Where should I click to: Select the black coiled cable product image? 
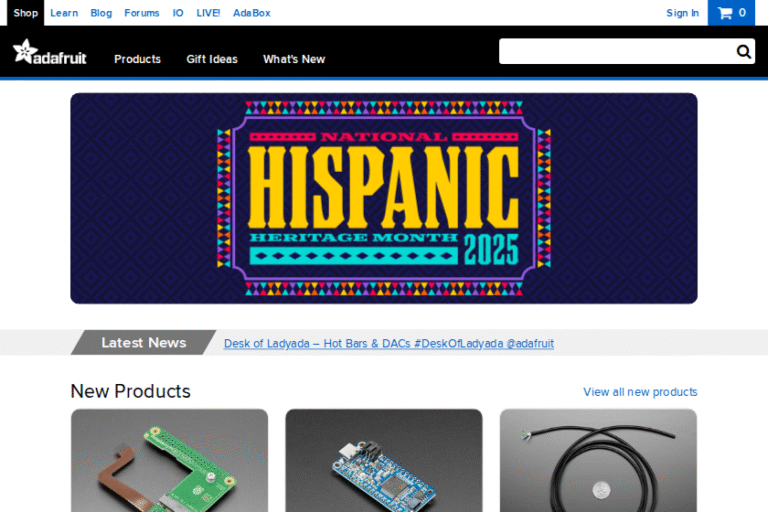point(598,460)
